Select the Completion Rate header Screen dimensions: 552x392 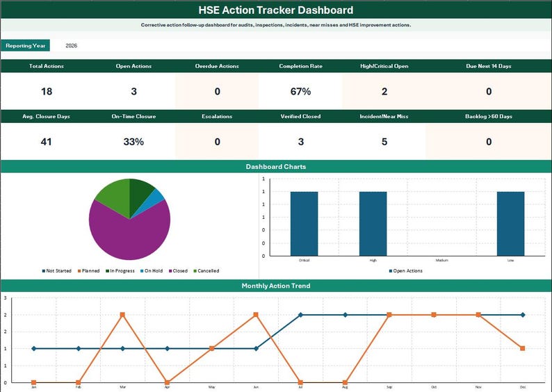[300, 66]
